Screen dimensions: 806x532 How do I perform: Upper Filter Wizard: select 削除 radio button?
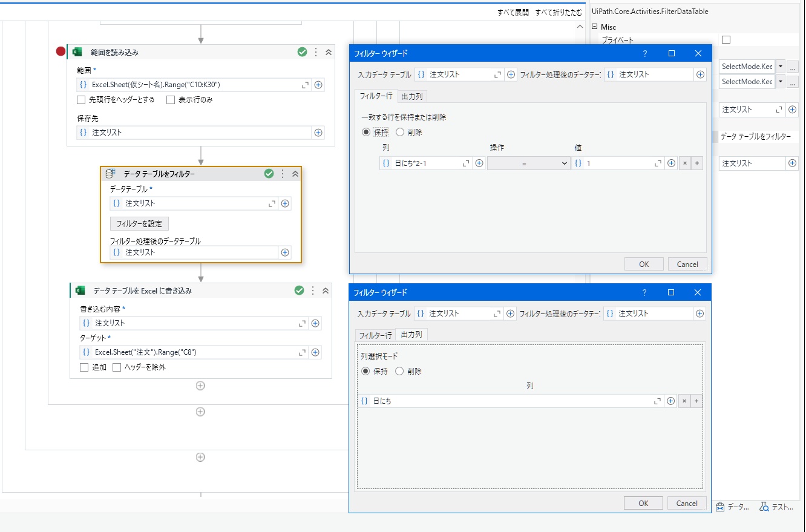point(400,132)
